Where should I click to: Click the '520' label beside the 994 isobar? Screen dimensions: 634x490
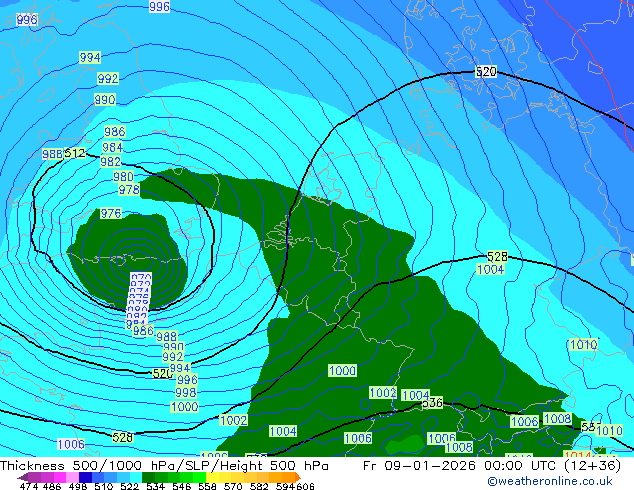tap(163, 373)
